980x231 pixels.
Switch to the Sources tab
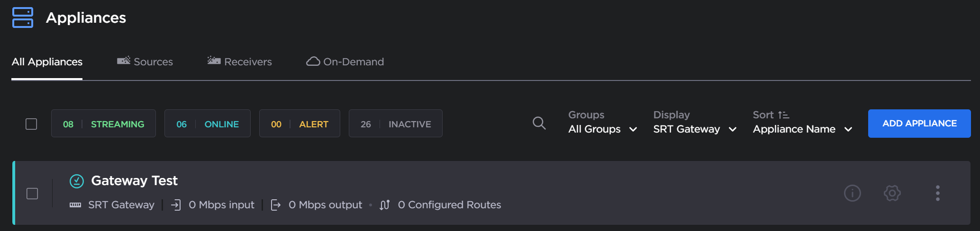point(145,62)
